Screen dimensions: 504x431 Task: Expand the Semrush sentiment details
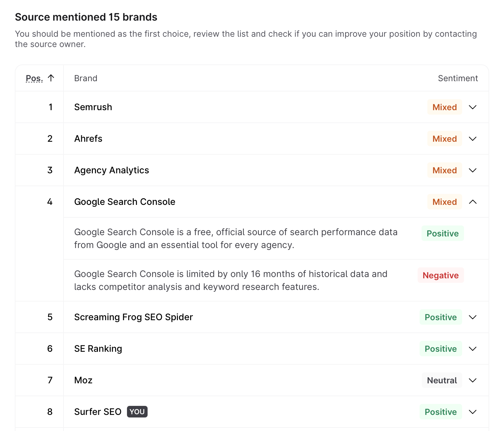click(472, 107)
